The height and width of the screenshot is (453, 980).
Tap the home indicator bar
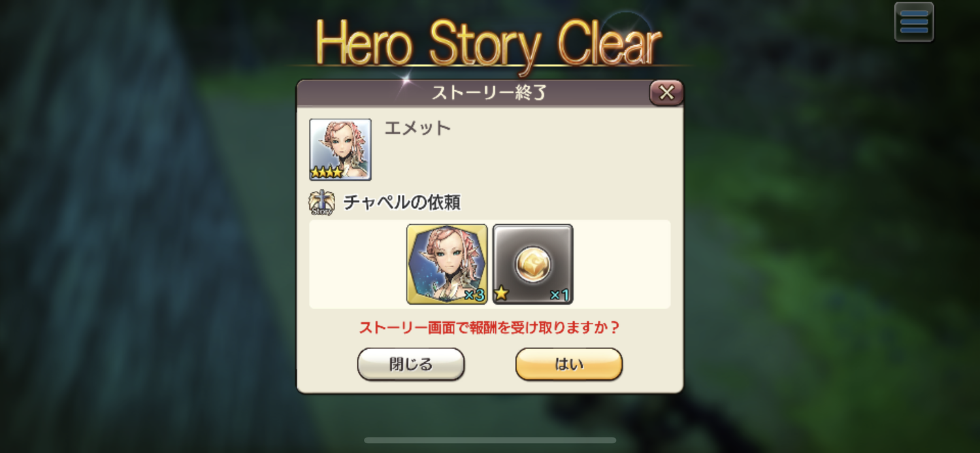490,441
